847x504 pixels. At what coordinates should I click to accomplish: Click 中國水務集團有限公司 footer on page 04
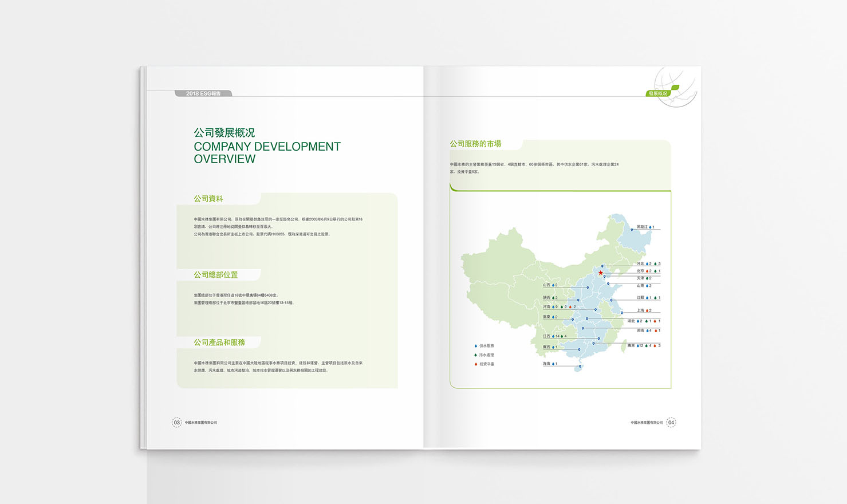click(x=647, y=423)
